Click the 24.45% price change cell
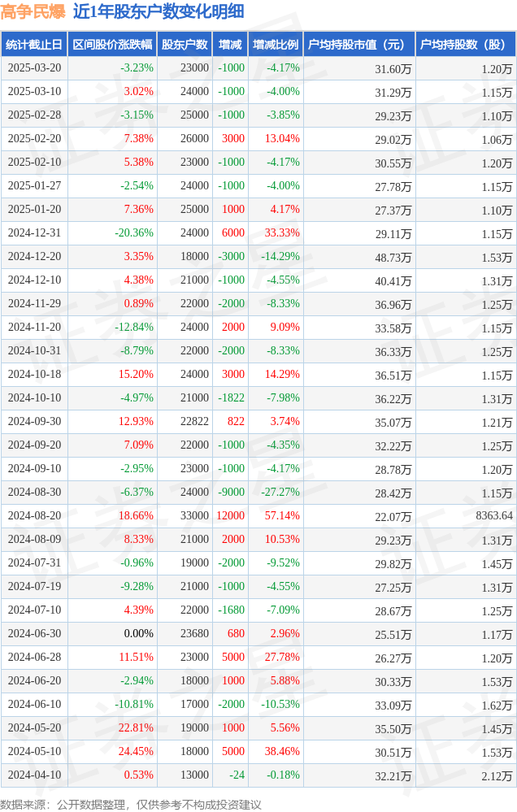 point(136,751)
